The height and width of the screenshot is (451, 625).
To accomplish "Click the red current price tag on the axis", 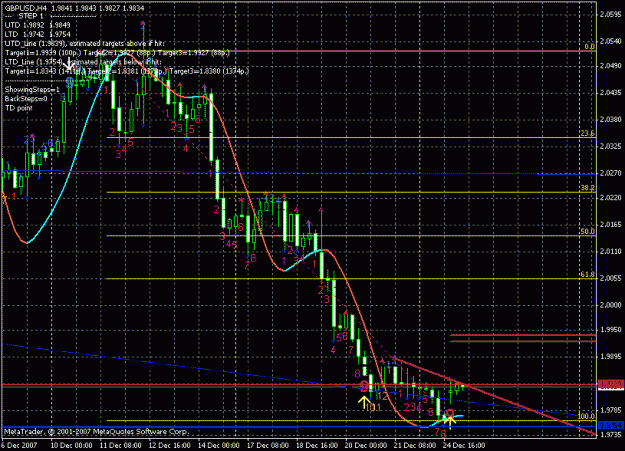I will [x=611, y=384].
